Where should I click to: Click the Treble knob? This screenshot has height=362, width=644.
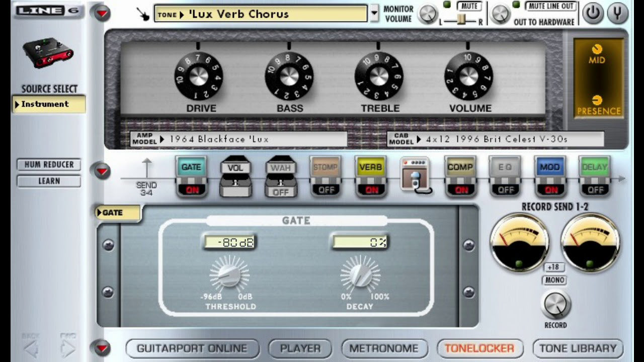(379, 76)
